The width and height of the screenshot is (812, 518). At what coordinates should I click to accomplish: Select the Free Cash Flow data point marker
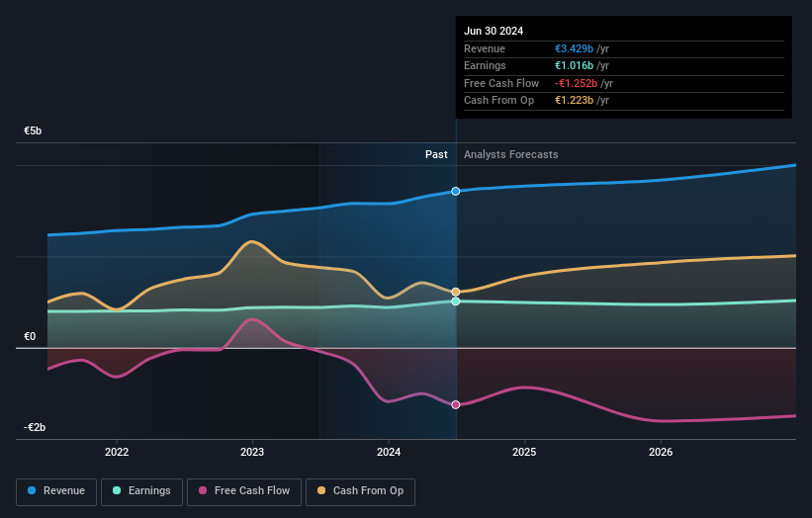(x=456, y=404)
